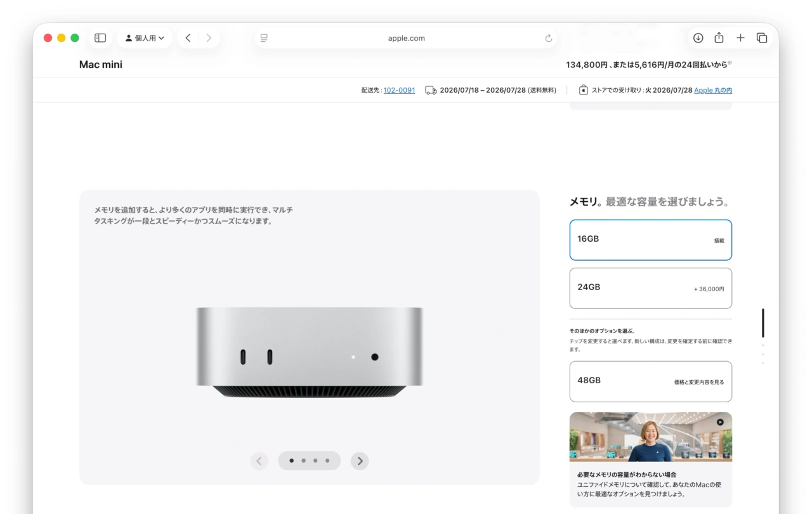The width and height of the screenshot is (812, 514).
Task: Select the 16GB memory option
Action: tap(651, 240)
